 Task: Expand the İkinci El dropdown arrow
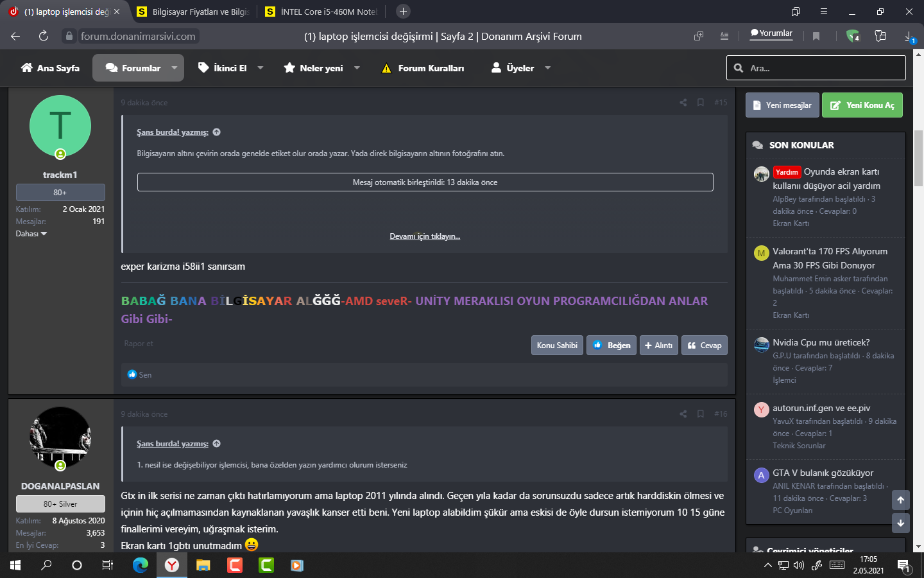[261, 68]
